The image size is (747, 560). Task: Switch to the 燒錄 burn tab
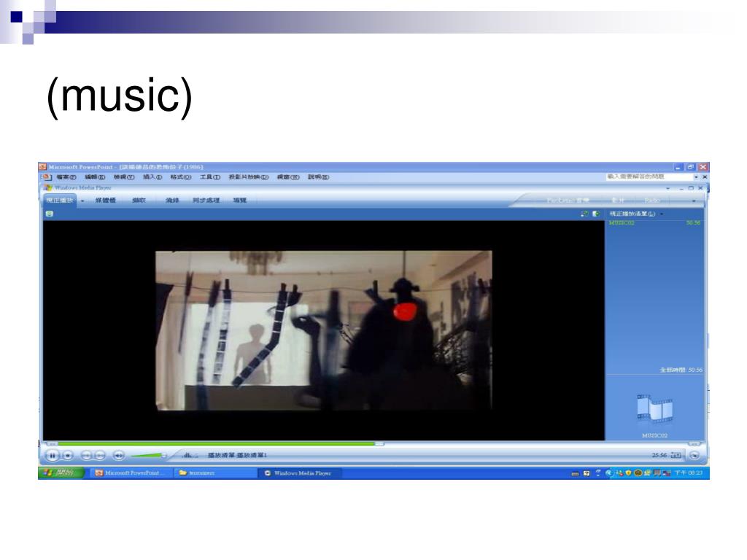tap(172, 201)
